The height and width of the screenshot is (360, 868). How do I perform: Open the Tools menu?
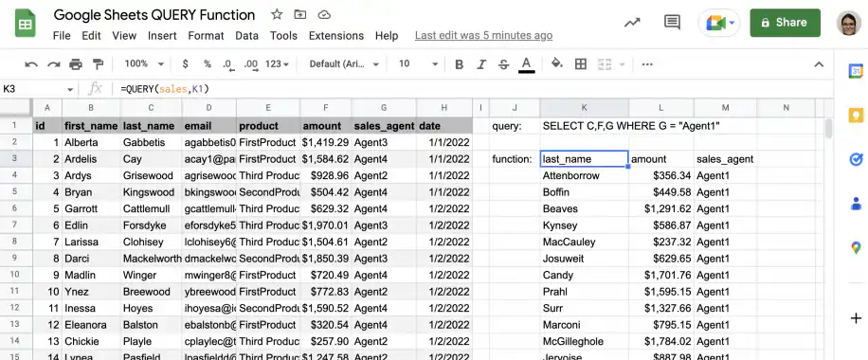283,36
